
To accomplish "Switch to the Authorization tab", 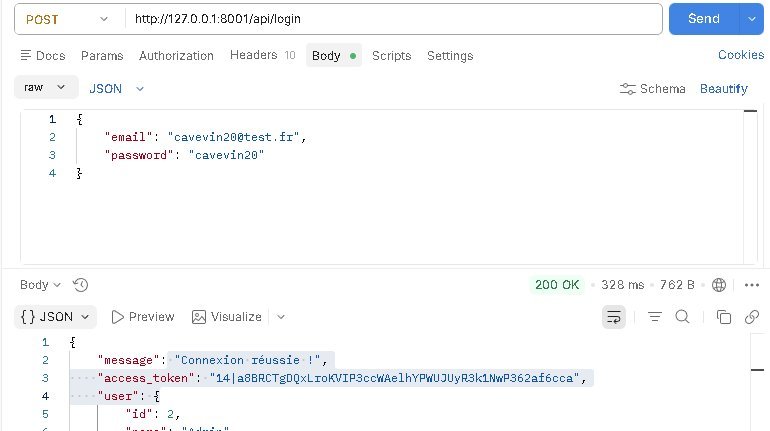I will pyautogui.click(x=176, y=55).
